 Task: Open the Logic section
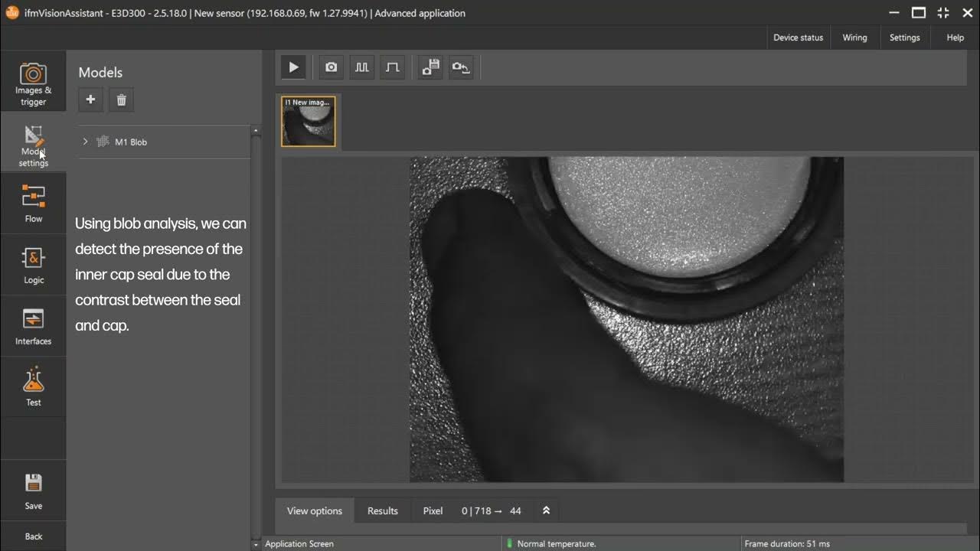click(33, 265)
